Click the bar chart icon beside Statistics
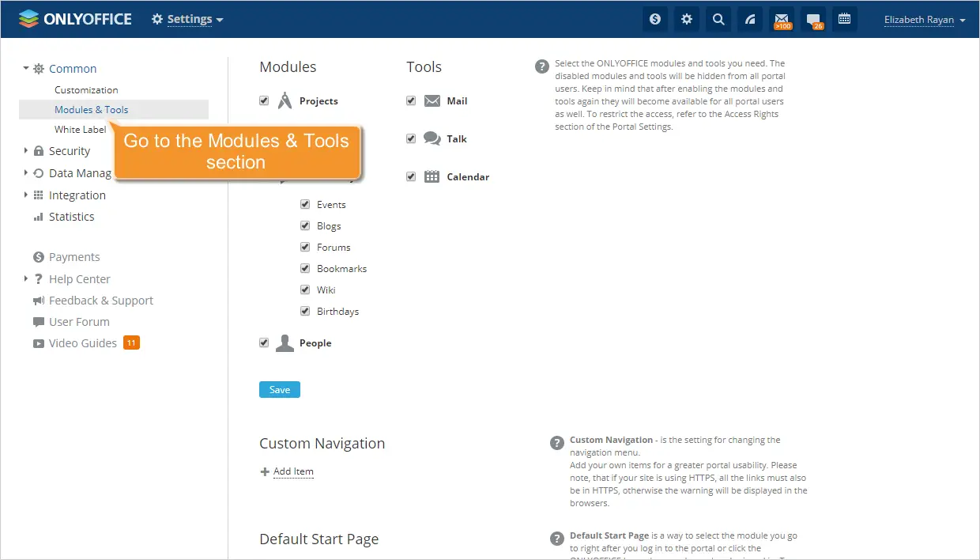 (x=39, y=217)
